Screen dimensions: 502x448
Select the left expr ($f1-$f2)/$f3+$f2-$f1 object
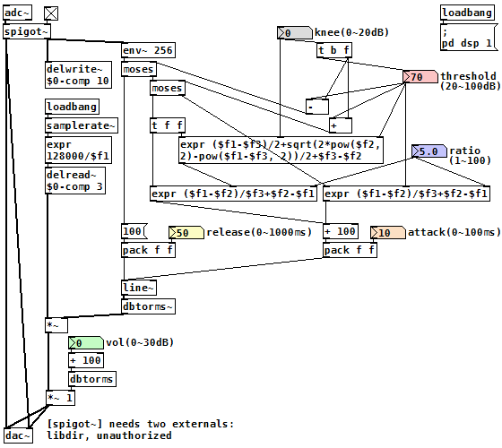click(x=233, y=194)
